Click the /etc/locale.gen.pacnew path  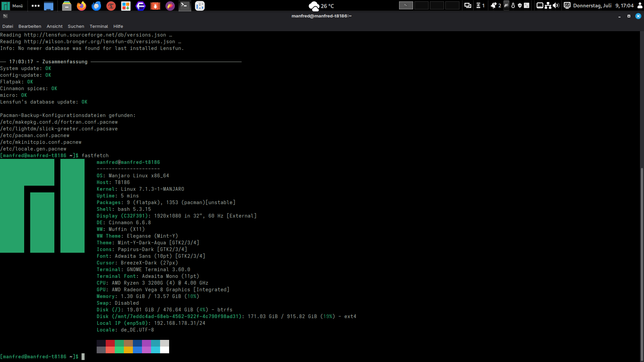point(33,149)
